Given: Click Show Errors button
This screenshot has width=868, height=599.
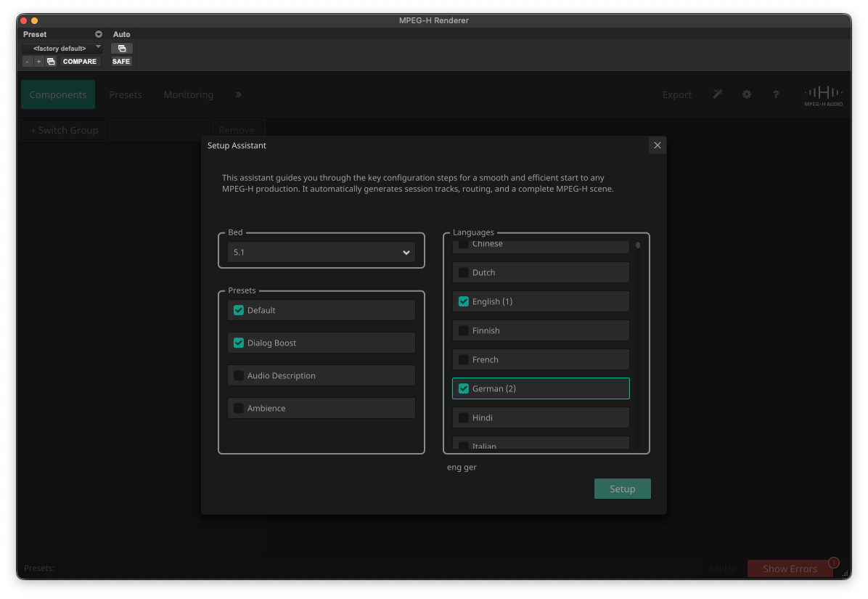Looking at the screenshot, I should click(790, 569).
